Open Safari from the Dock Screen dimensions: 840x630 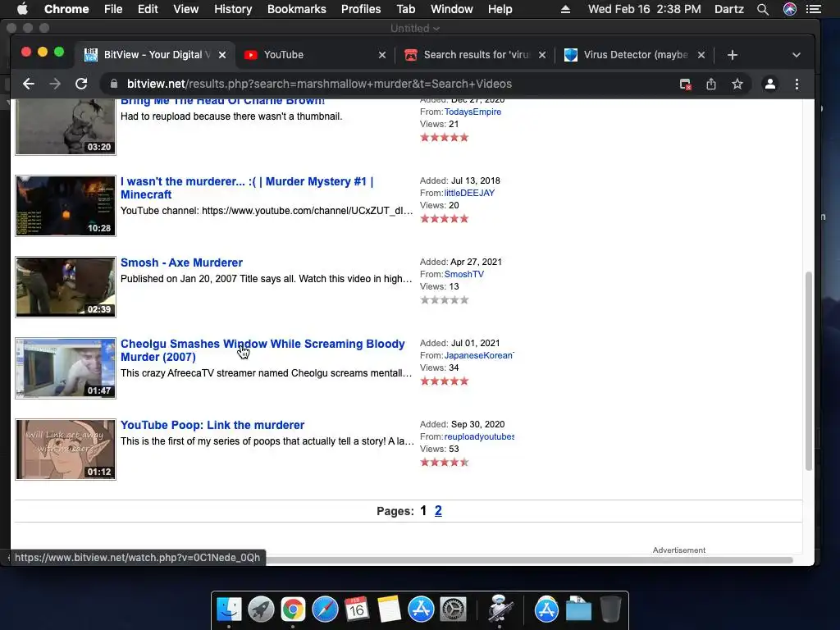(325, 609)
